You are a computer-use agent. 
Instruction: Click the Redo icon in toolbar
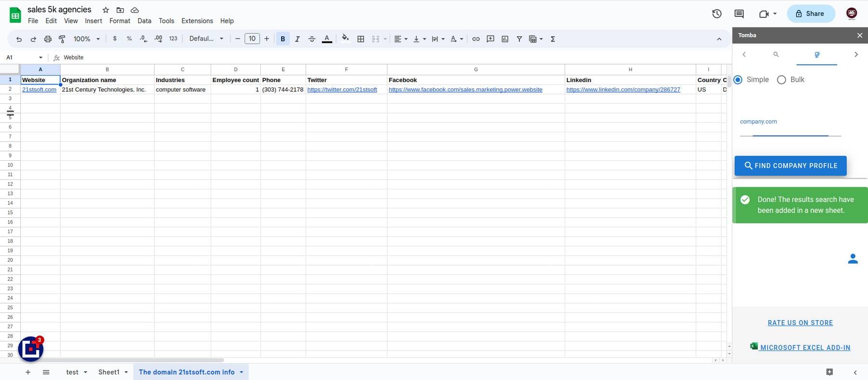[33, 39]
